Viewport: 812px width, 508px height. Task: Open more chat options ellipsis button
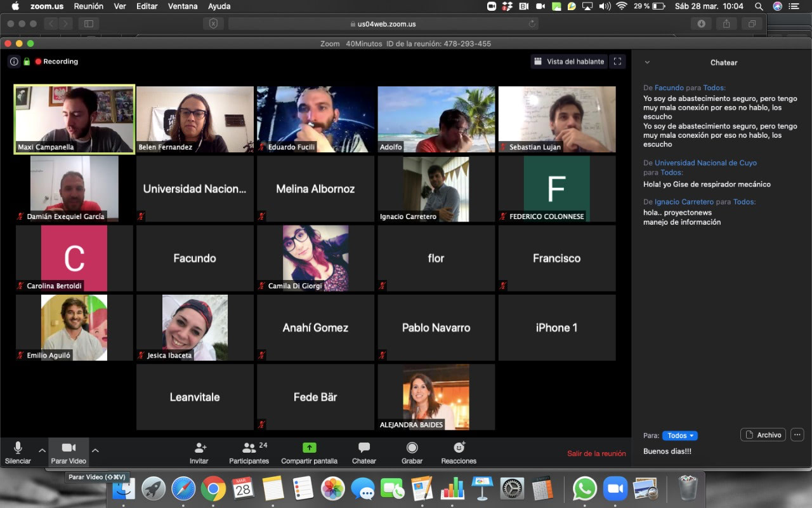tap(797, 435)
